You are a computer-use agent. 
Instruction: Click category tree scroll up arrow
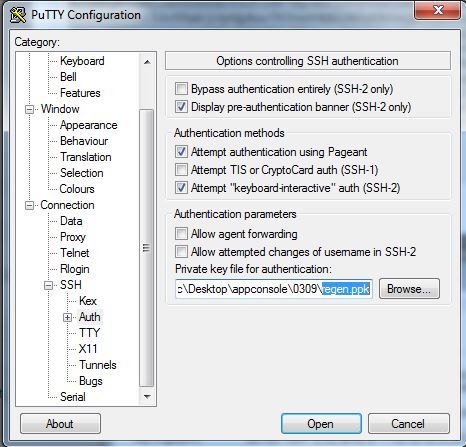point(147,62)
